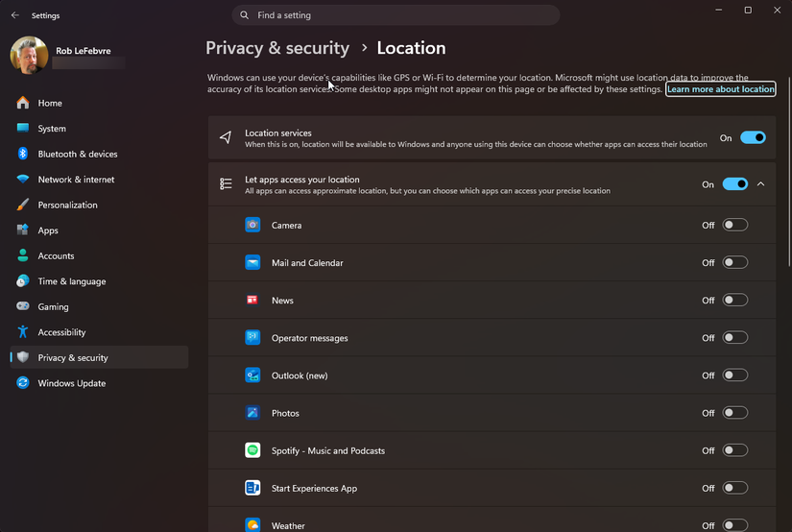The height and width of the screenshot is (532, 792).
Task: Open Home settings page
Action: [x=99, y=103]
